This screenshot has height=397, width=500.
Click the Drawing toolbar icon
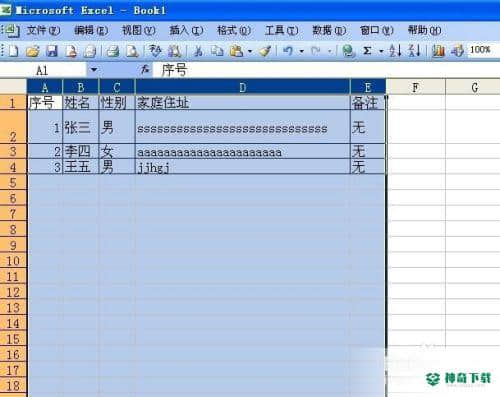[457, 51]
